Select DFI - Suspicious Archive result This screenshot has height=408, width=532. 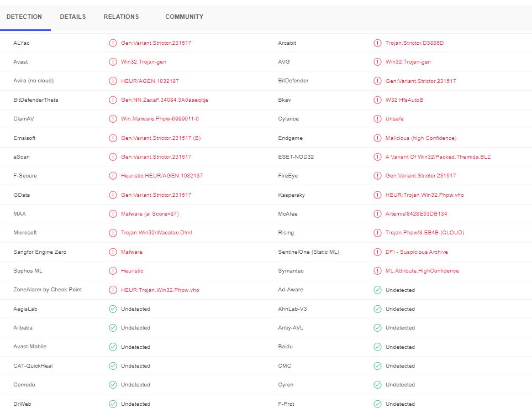point(417,252)
